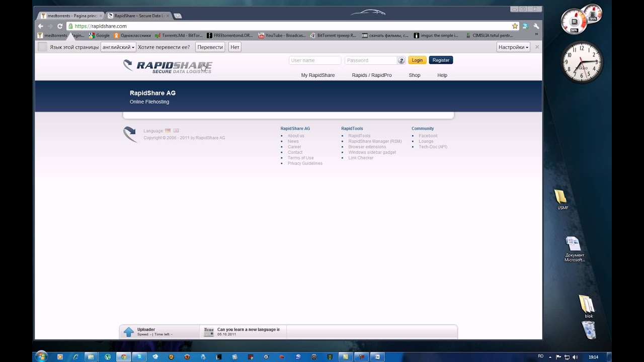
Task: Open the About us link
Action: (x=296, y=136)
